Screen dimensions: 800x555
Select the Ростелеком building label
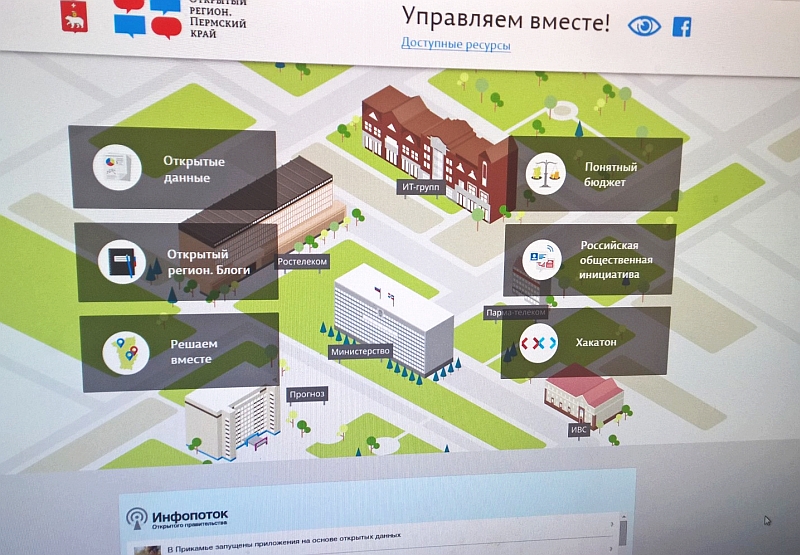point(303,262)
